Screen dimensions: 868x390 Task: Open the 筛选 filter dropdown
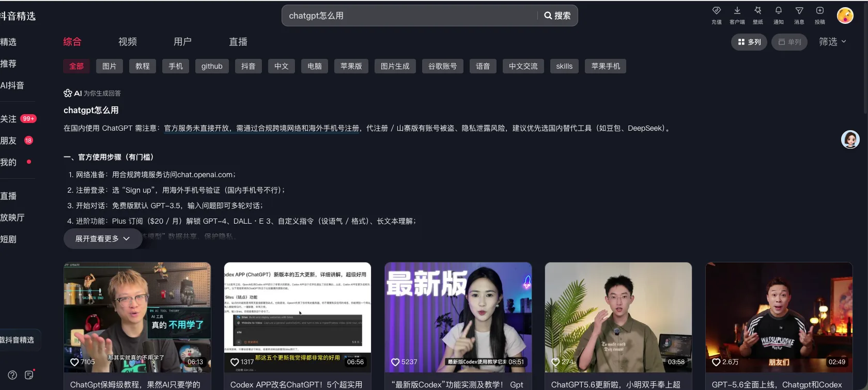point(832,42)
